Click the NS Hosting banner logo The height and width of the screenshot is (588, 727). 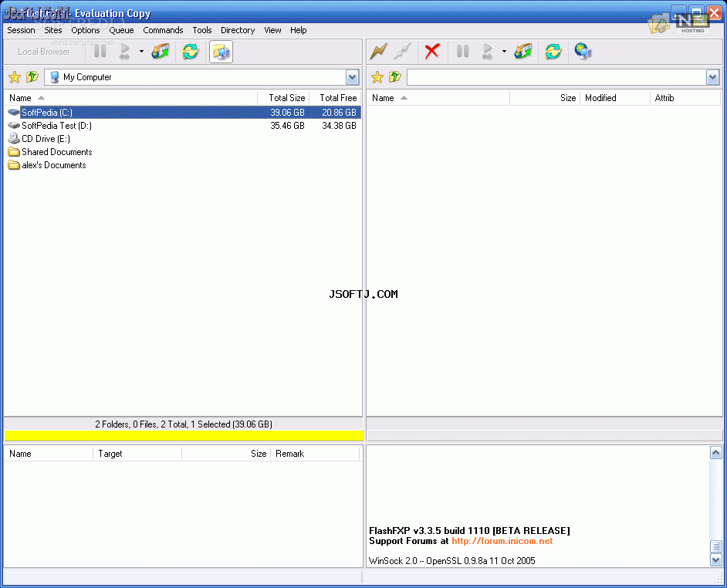tap(693, 23)
